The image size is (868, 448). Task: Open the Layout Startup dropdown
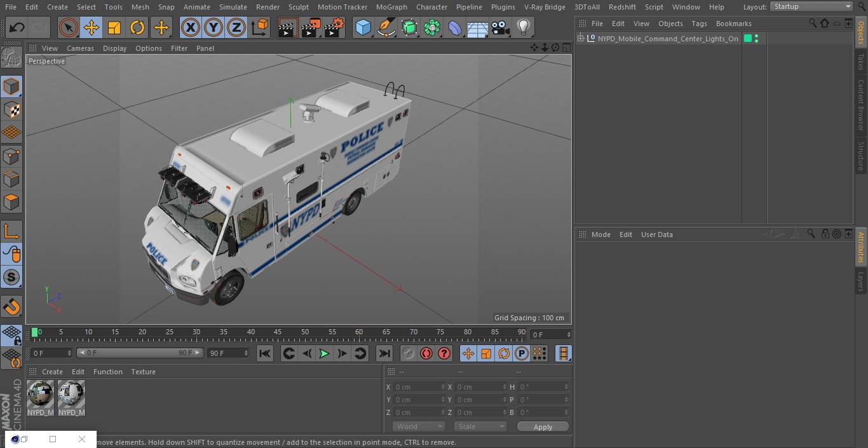[811, 6]
